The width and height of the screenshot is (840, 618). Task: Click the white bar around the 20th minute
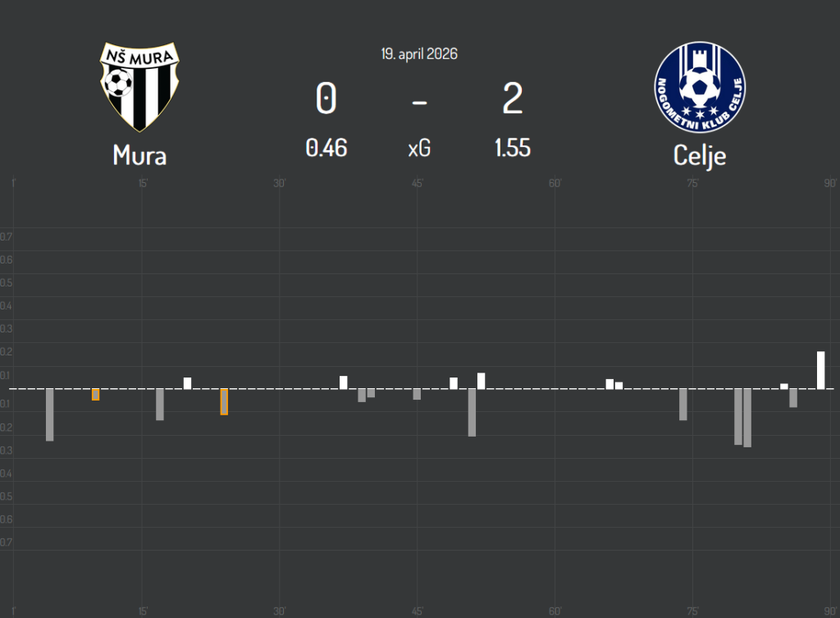click(x=187, y=382)
